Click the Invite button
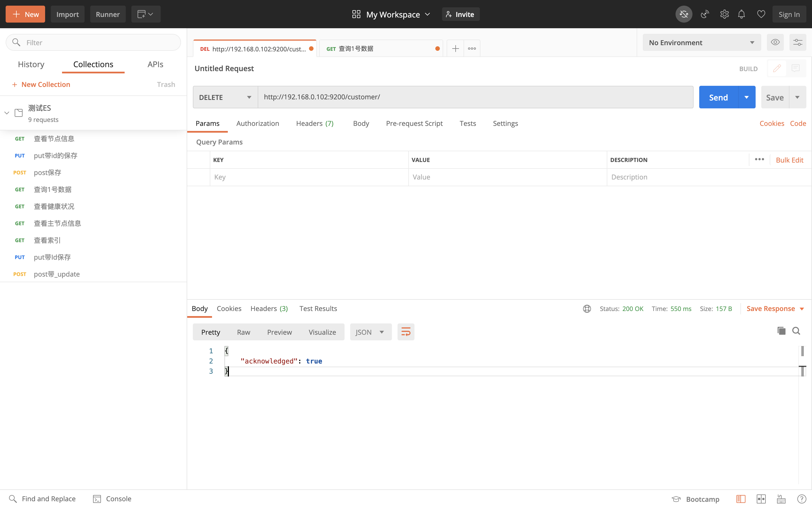This screenshot has height=508, width=812. [x=461, y=14]
